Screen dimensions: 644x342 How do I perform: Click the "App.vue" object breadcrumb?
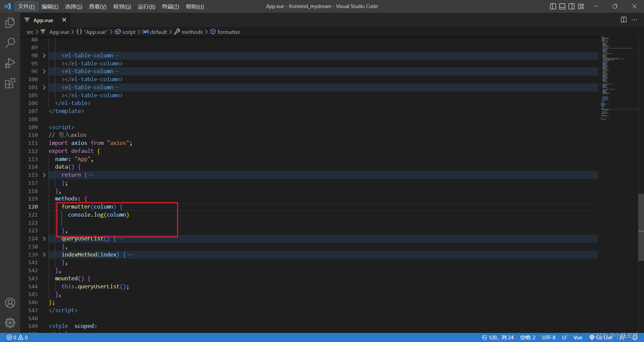point(92,32)
